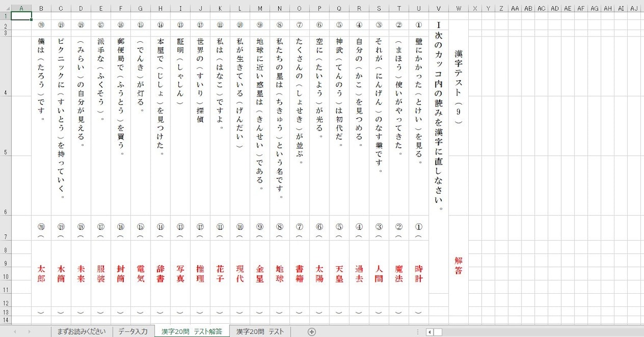Click the answer cell 書籍
The height and width of the screenshot is (337, 644).
pyautogui.click(x=299, y=274)
